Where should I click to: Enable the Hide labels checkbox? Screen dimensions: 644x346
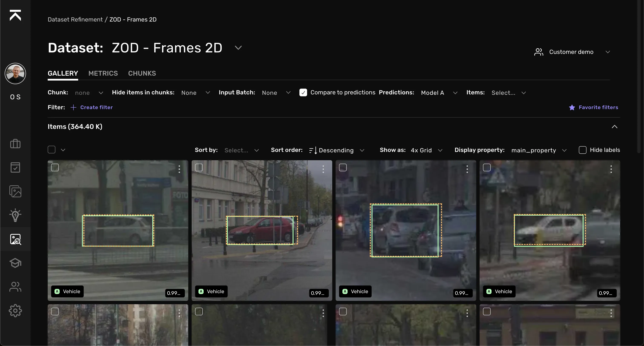point(582,150)
